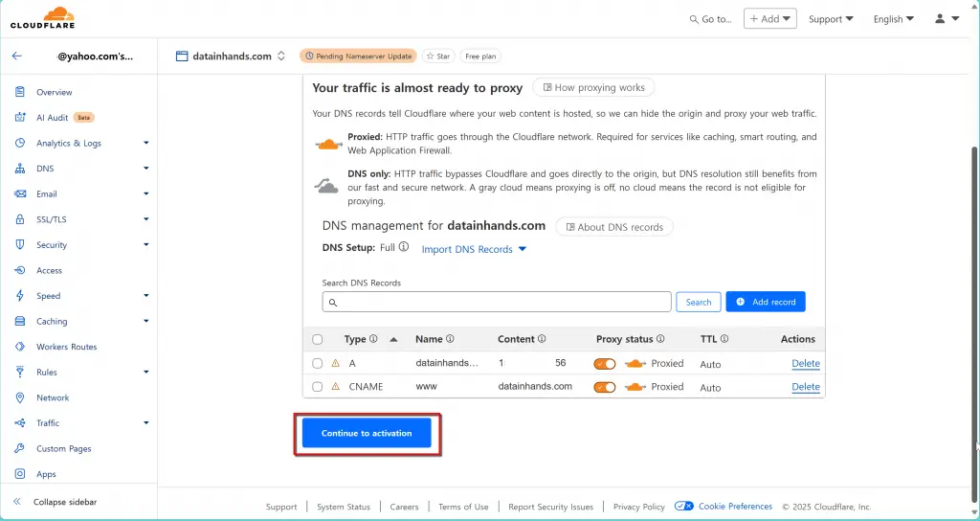This screenshot has height=521, width=980.
Task: Click the page vertical scrollbar
Action: pyautogui.click(x=974, y=287)
